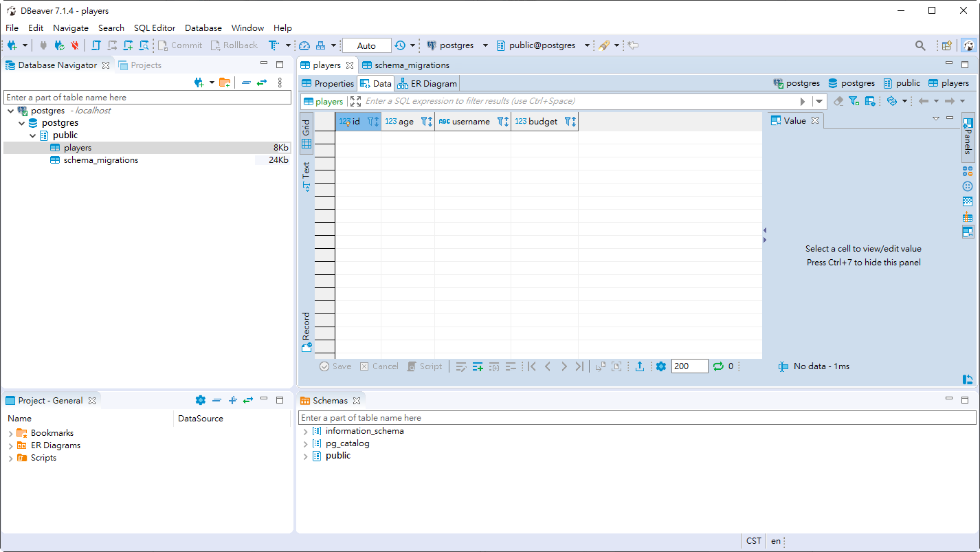980x552 pixels.
Task: Click the Reconnect (invalidate) plug toolbar icon
Action: [x=59, y=45]
